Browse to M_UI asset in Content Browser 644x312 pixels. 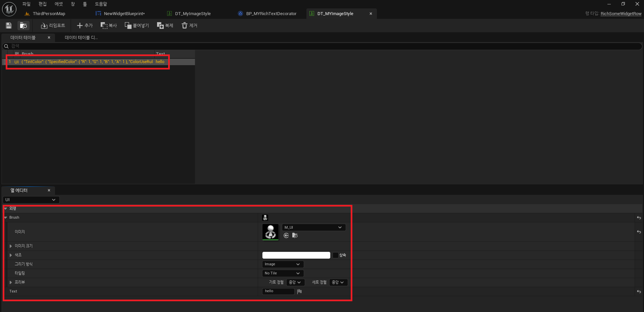coord(295,235)
